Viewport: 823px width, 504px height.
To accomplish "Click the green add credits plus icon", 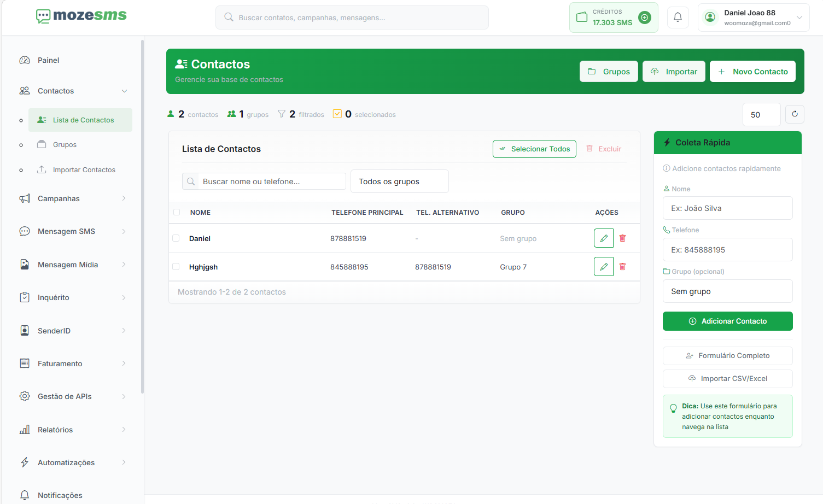I will click(645, 17).
